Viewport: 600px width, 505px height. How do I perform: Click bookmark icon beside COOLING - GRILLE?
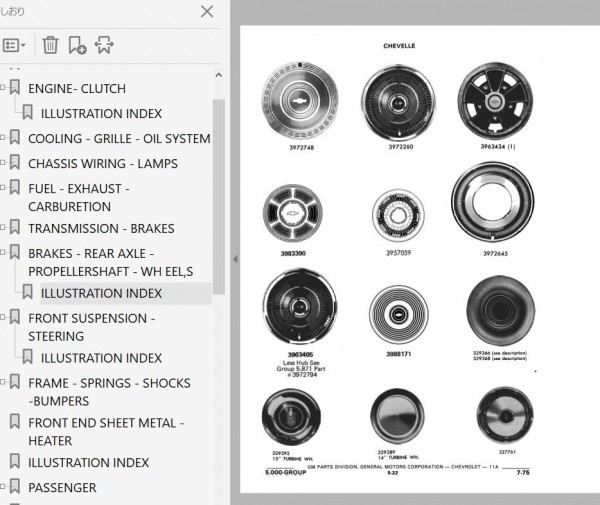(x=15, y=137)
